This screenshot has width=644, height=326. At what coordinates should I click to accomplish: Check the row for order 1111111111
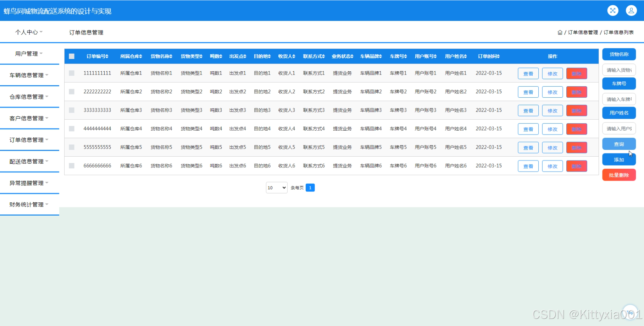[x=72, y=73]
